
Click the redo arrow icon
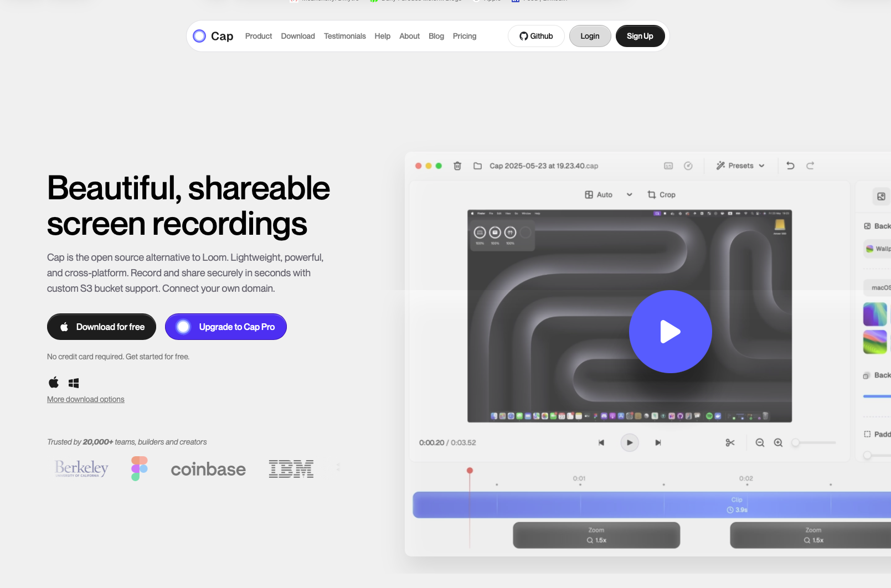pos(810,166)
